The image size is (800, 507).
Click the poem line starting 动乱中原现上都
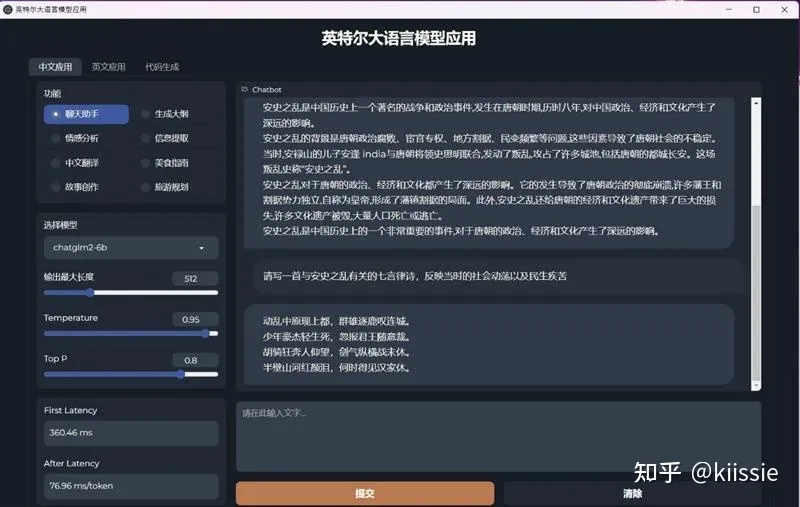point(337,321)
